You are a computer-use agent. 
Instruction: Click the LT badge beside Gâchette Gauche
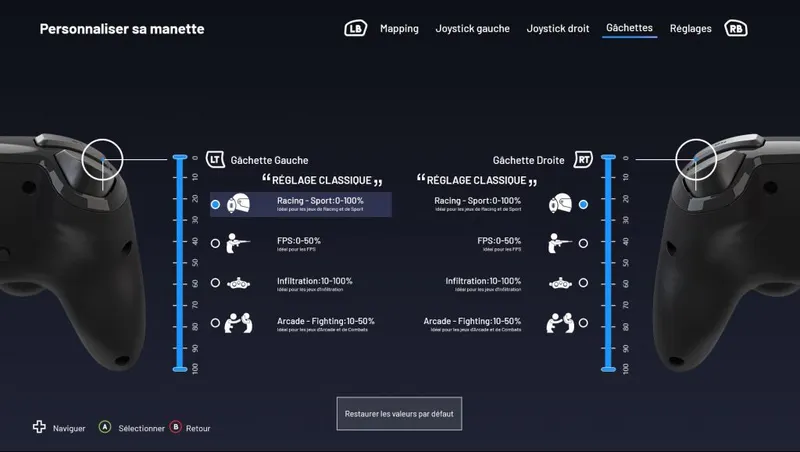point(214,159)
